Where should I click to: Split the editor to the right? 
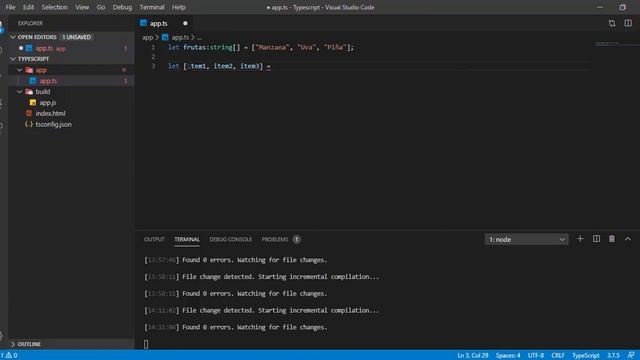coord(628,23)
